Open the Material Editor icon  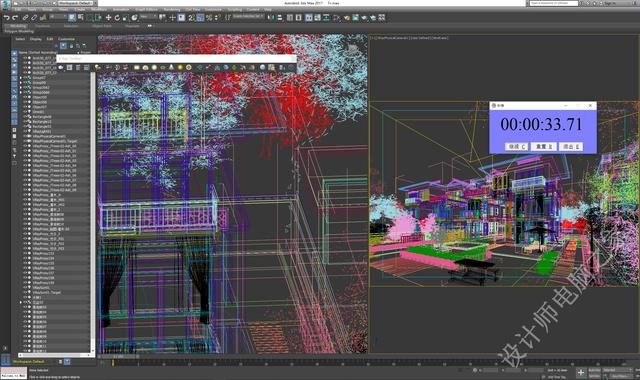pyautogui.click(x=337, y=18)
